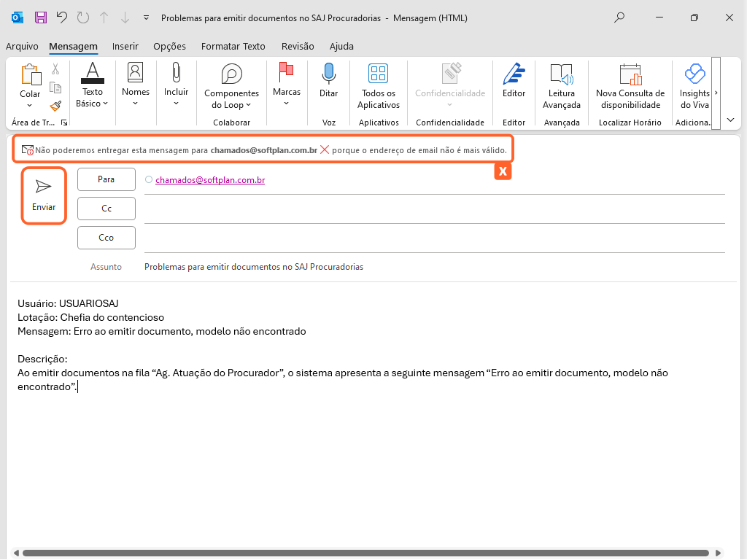Remove invalid recipient red X in warning
Viewport: 747px width, 560px height.
(325, 150)
